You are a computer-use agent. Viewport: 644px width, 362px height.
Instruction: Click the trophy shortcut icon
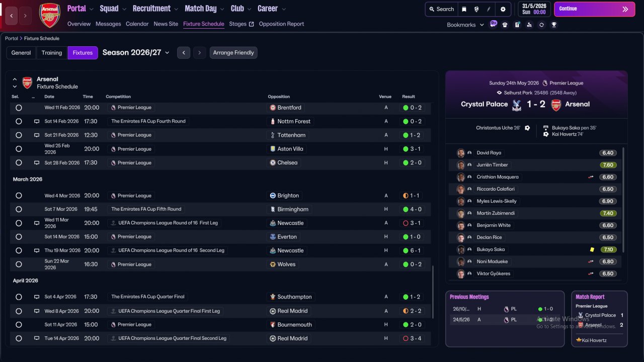click(x=554, y=25)
